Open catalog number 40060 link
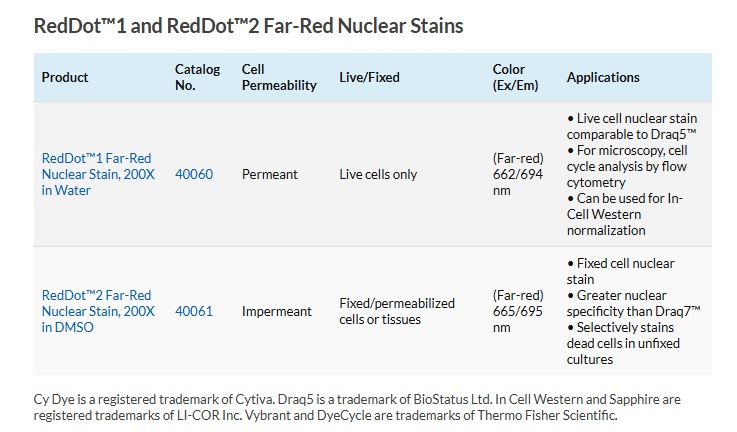The image size is (737, 432). coord(194,174)
